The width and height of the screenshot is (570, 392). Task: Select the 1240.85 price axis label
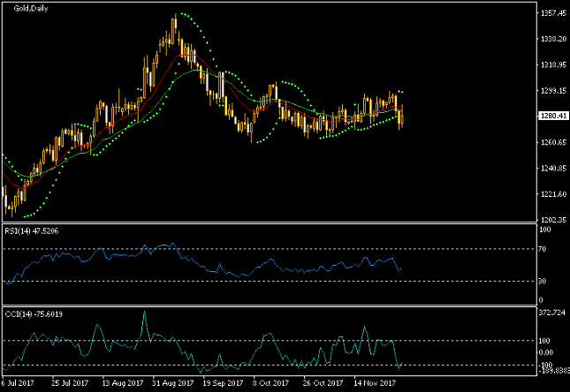pos(553,169)
